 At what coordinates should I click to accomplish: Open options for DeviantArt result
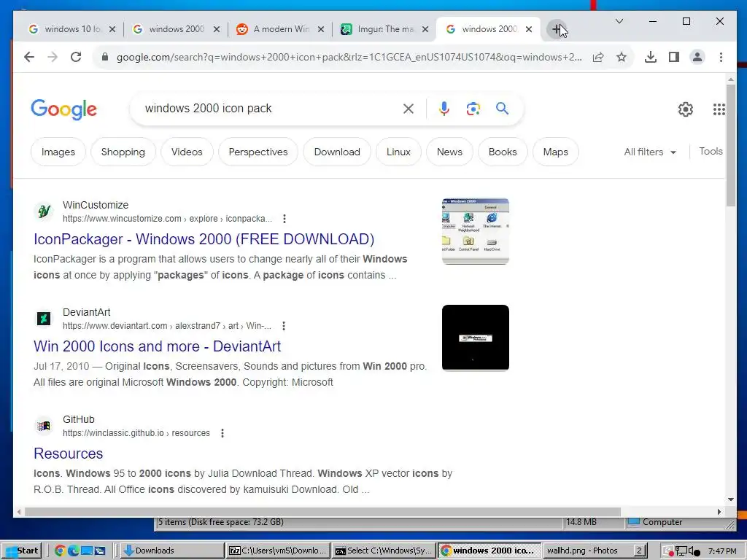(x=284, y=326)
